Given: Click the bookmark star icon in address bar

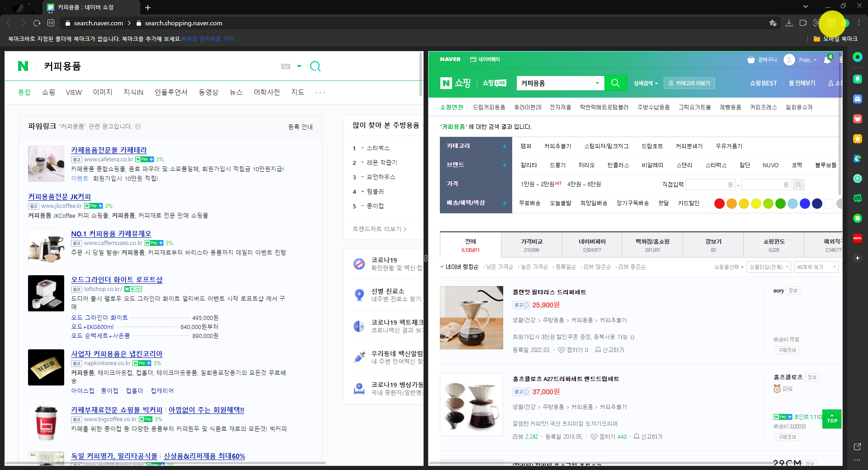Looking at the screenshot, I should coord(773,23).
